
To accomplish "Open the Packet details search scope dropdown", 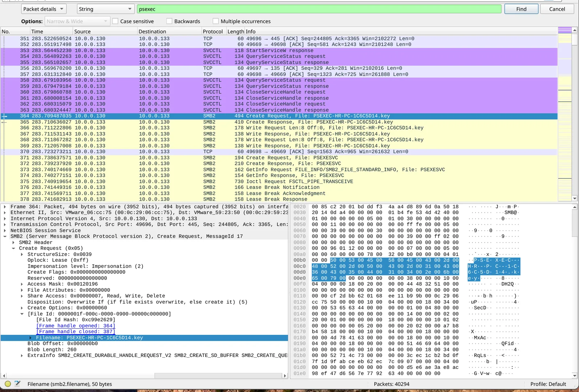I will point(43,9).
